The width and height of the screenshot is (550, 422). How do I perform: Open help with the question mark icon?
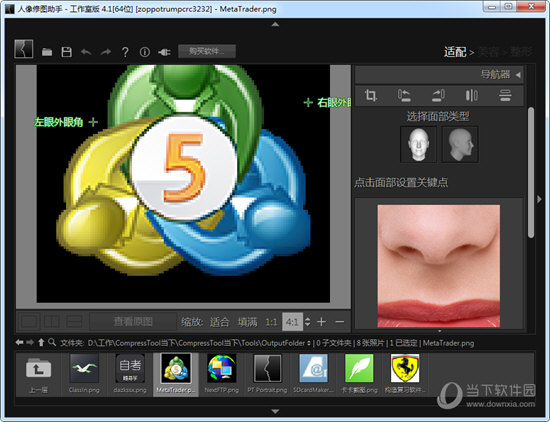[125, 52]
